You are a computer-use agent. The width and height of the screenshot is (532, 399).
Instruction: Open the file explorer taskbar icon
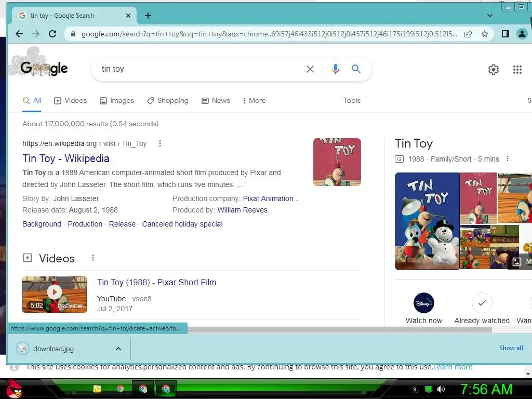coord(97,389)
